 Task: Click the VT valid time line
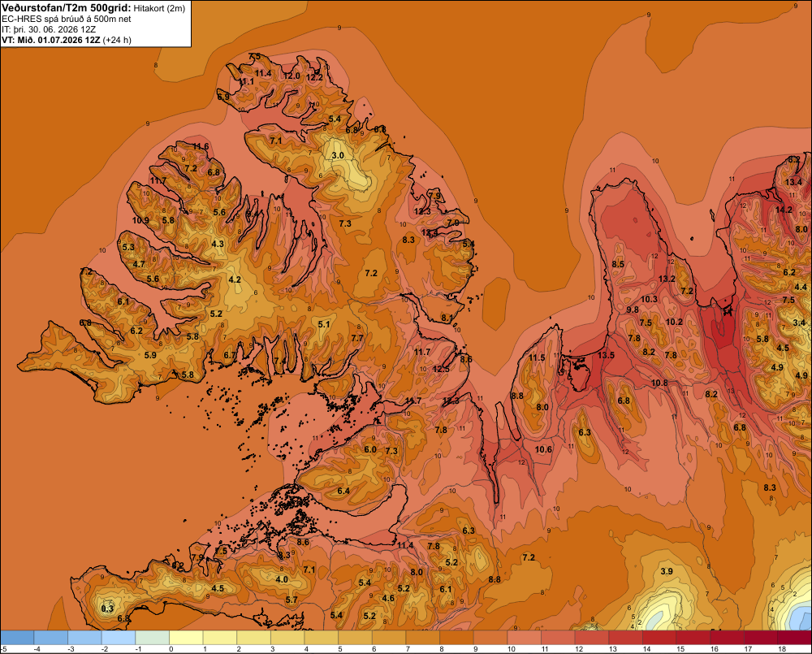(x=67, y=40)
